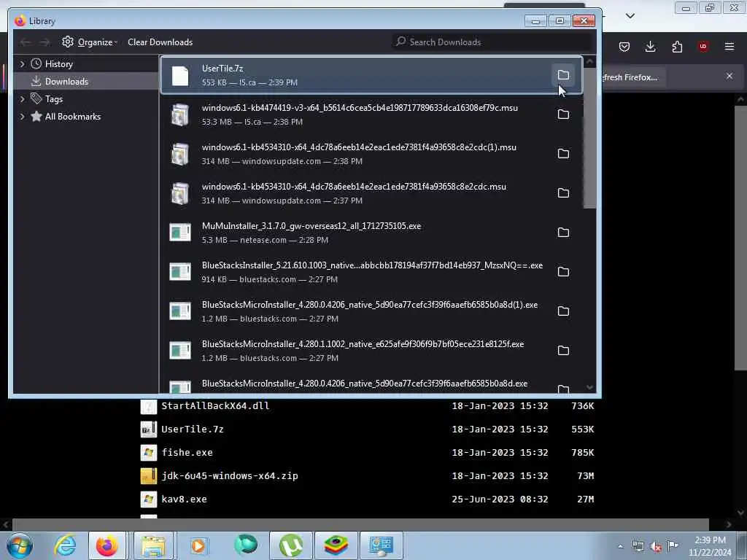Viewport: 747px width, 560px height.
Task: Select the BlueStacksInstaller_5.21.610.1003 download row
Action: [x=371, y=272]
